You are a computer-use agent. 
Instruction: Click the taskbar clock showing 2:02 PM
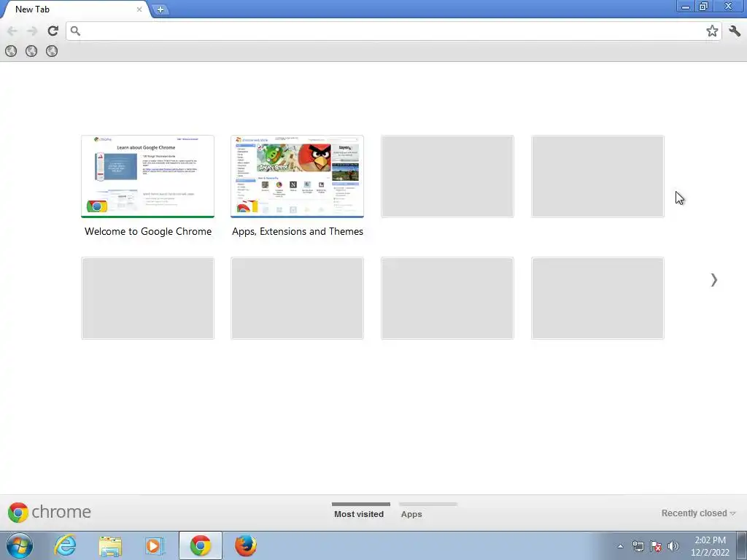click(710, 546)
